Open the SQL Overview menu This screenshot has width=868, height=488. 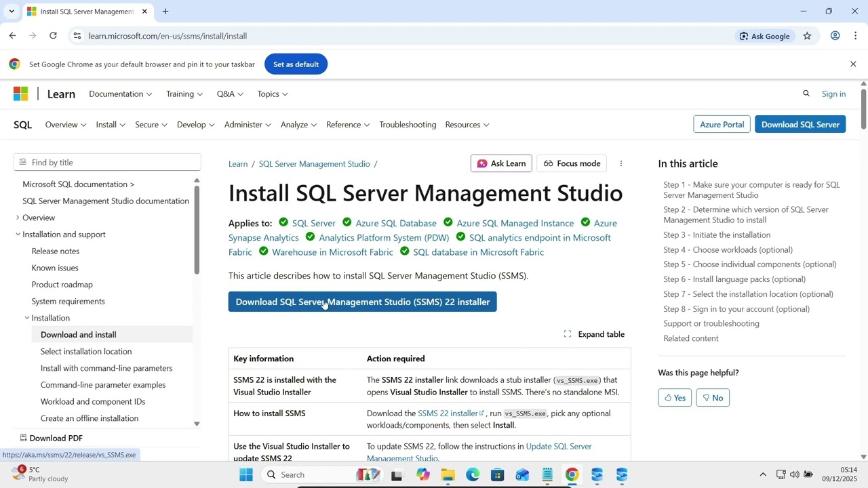(65, 125)
